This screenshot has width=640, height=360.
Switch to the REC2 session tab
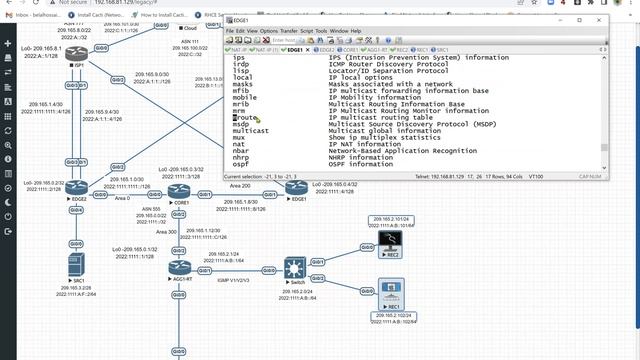pos(399,50)
